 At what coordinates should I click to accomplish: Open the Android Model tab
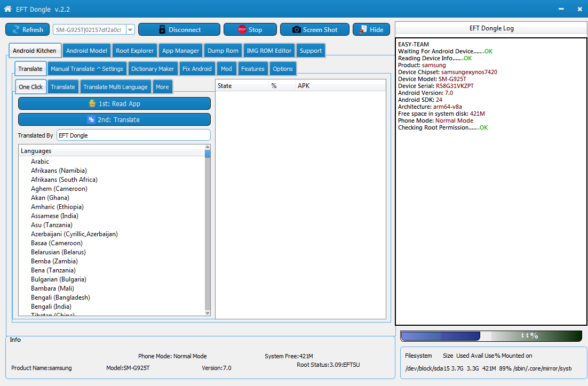(86, 51)
